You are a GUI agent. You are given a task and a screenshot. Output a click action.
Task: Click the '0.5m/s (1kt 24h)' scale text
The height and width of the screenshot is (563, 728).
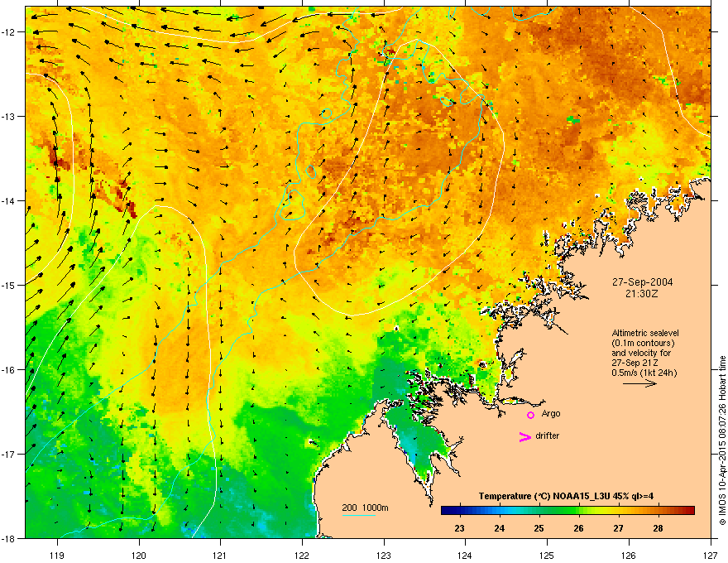(x=644, y=373)
